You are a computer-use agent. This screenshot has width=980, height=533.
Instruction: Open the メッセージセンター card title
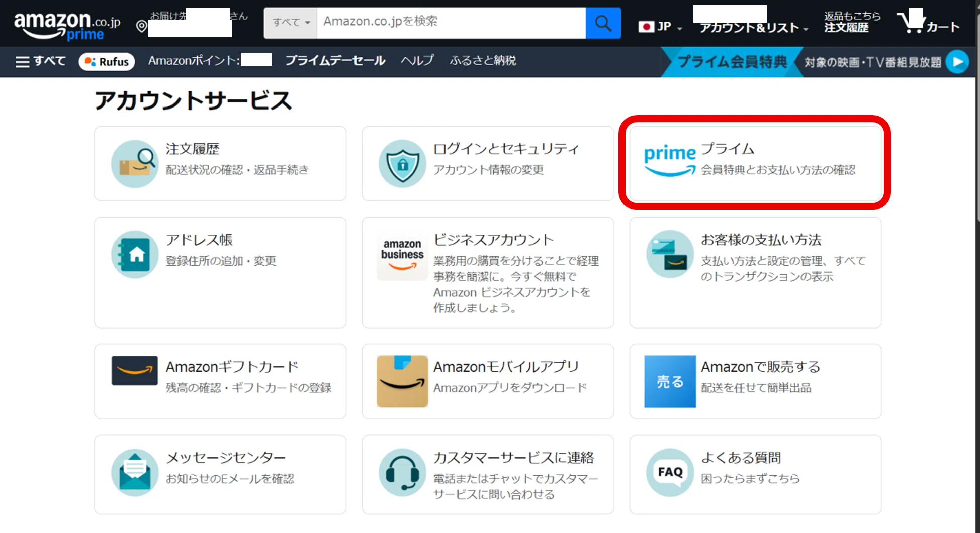click(226, 458)
